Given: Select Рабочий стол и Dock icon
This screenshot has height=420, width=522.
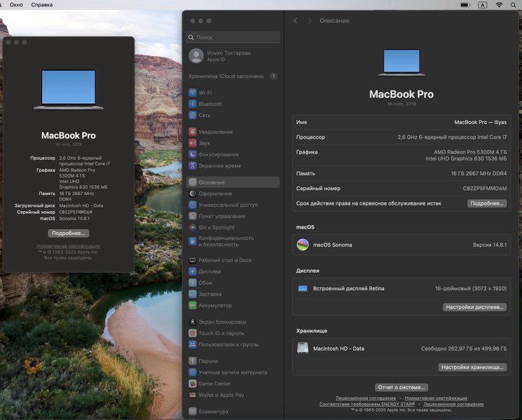Looking at the screenshot, I should (x=193, y=260).
